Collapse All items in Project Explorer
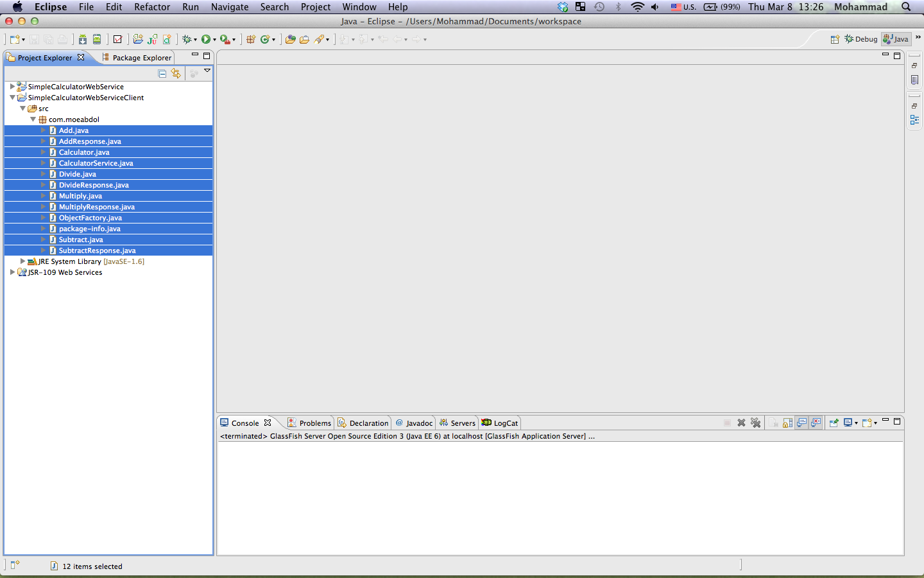924x578 pixels. (162, 73)
